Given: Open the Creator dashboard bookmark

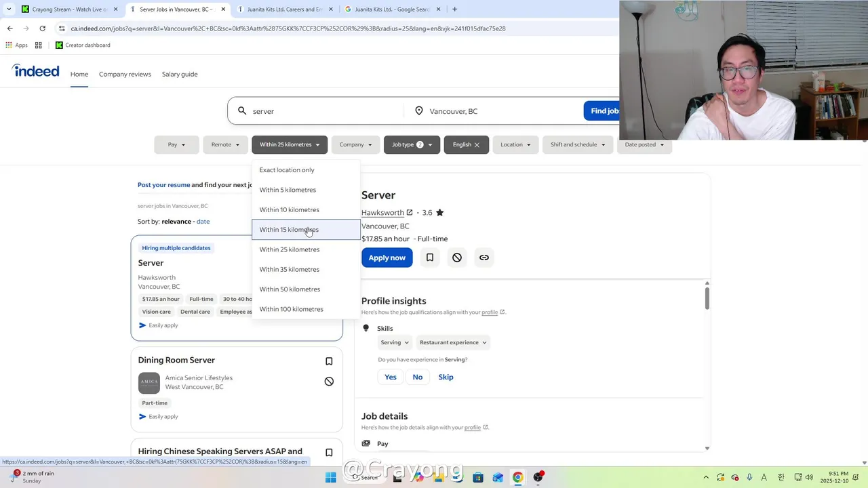Looking at the screenshot, I should (x=83, y=45).
